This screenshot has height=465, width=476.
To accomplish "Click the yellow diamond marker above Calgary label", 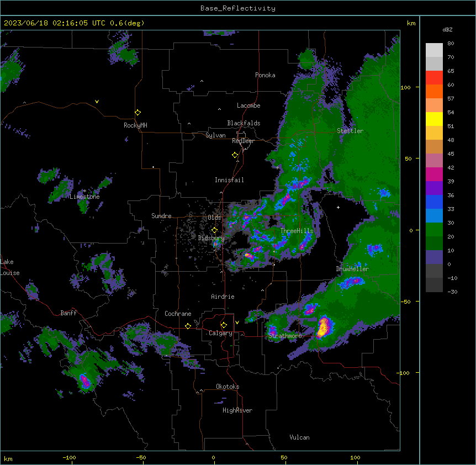I will point(224,325).
